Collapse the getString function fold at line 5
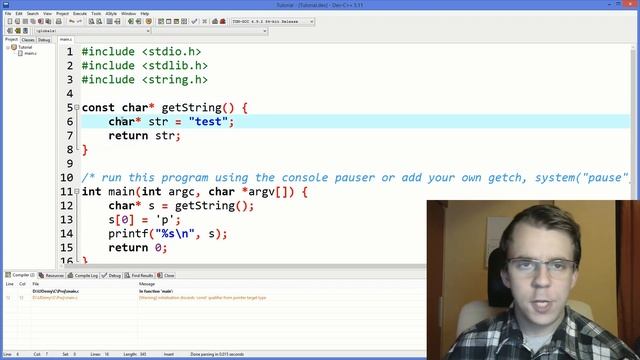Viewport: 640px width, 360px height. coord(77,107)
